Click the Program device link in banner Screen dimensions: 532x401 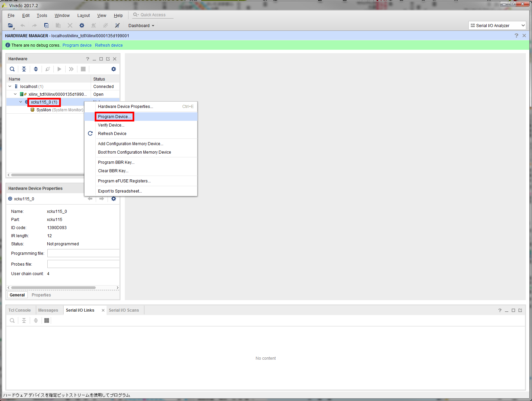(77, 45)
